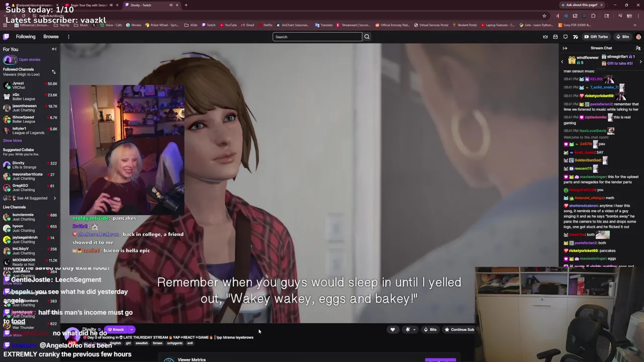
Task: Open IShowSpeed channel in sidebar
Action: (x=30, y=119)
